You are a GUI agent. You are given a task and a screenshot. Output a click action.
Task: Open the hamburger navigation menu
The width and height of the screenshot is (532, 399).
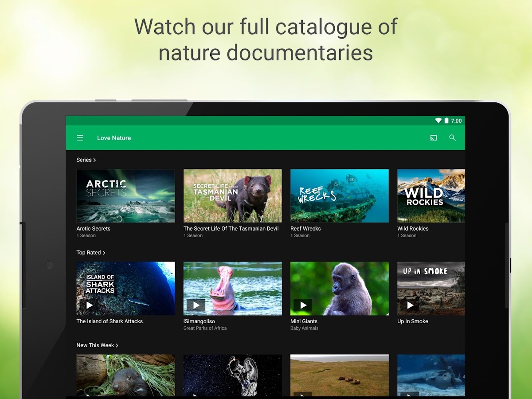click(80, 138)
